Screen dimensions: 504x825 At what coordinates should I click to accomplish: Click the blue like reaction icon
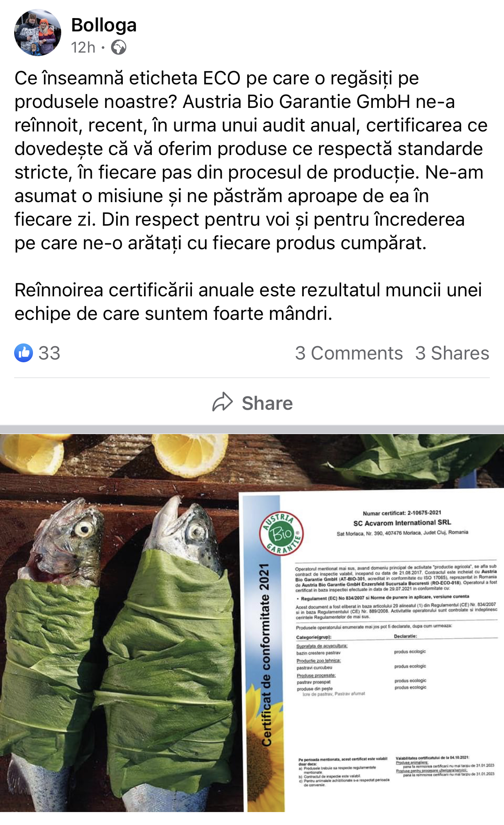pos(24,352)
